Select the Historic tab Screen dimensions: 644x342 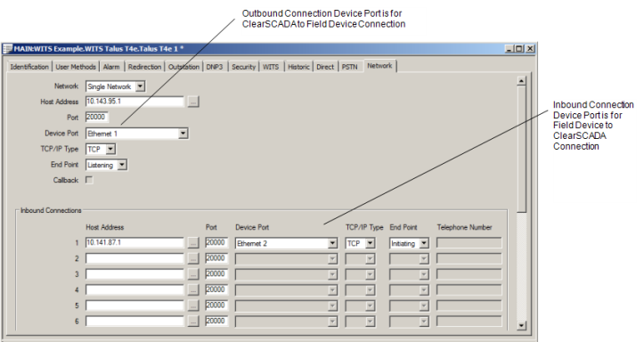(x=298, y=67)
